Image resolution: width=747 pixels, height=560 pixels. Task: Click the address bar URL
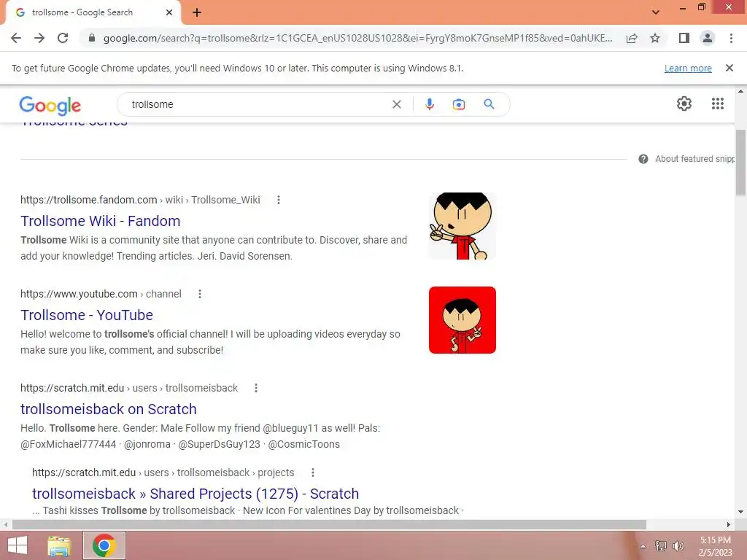[x=357, y=38]
